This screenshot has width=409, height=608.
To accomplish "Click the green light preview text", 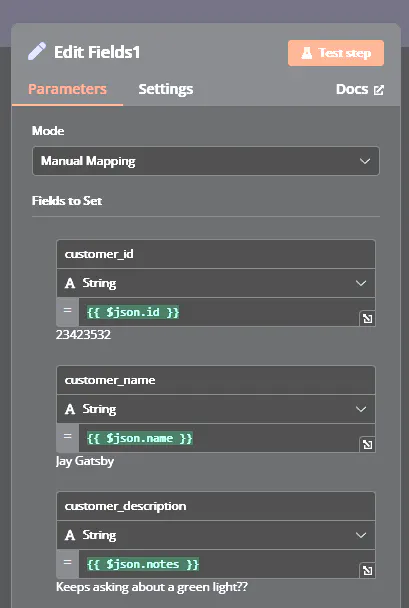I will pos(152,587).
